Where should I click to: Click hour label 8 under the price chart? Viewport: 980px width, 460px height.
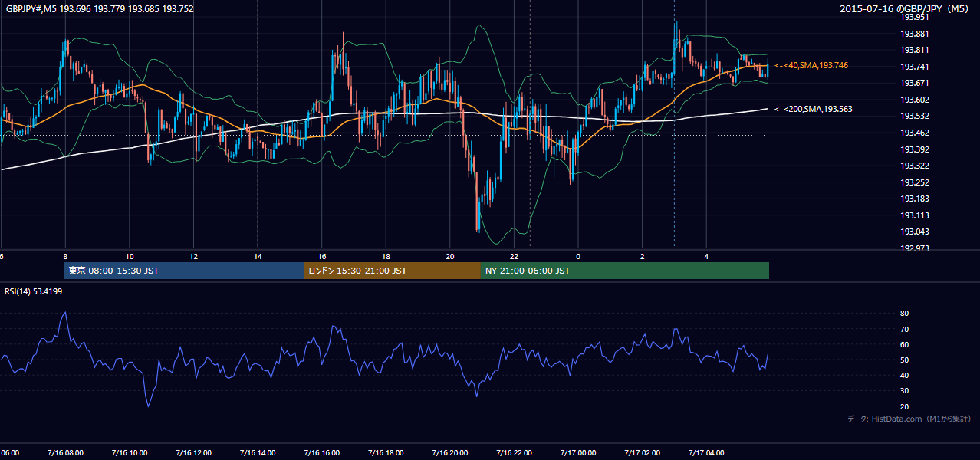tap(65, 256)
